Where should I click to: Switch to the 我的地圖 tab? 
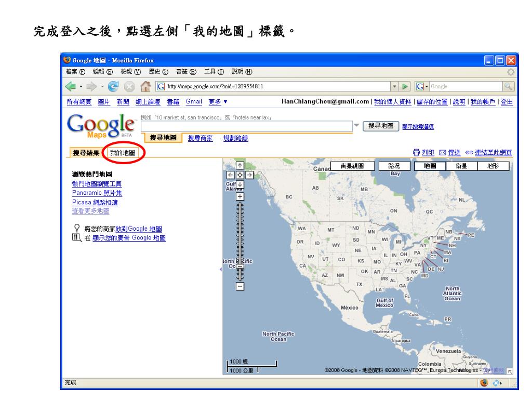(123, 153)
